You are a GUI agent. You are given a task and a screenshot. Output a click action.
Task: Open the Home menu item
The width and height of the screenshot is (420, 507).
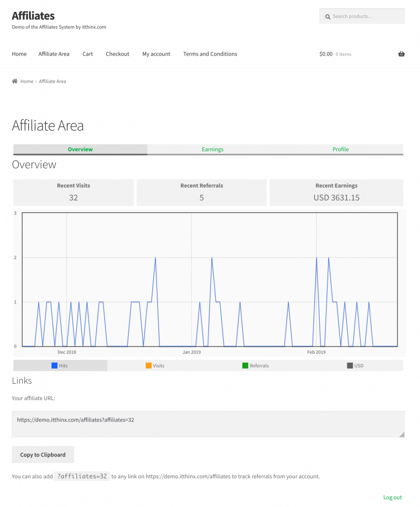point(19,54)
